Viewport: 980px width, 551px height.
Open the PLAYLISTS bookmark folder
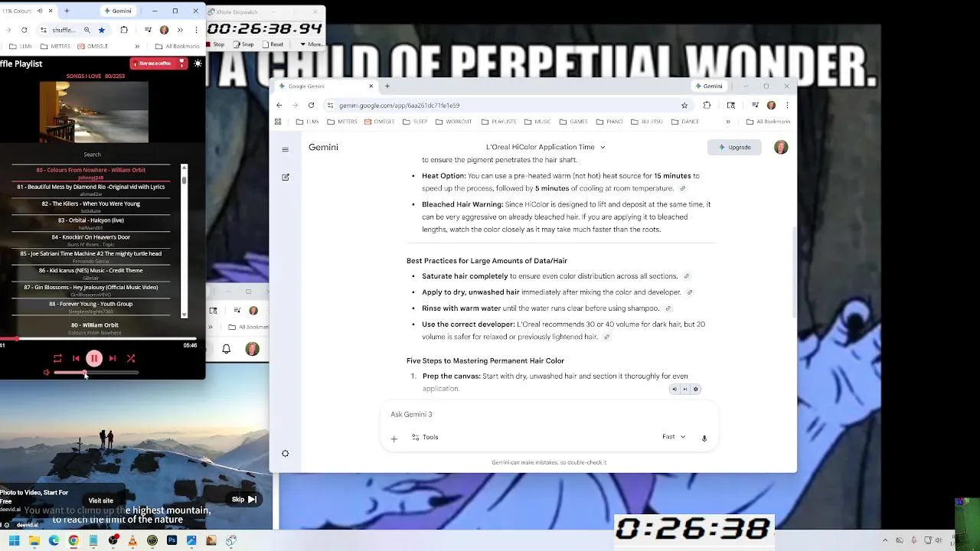pyautogui.click(x=498, y=122)
